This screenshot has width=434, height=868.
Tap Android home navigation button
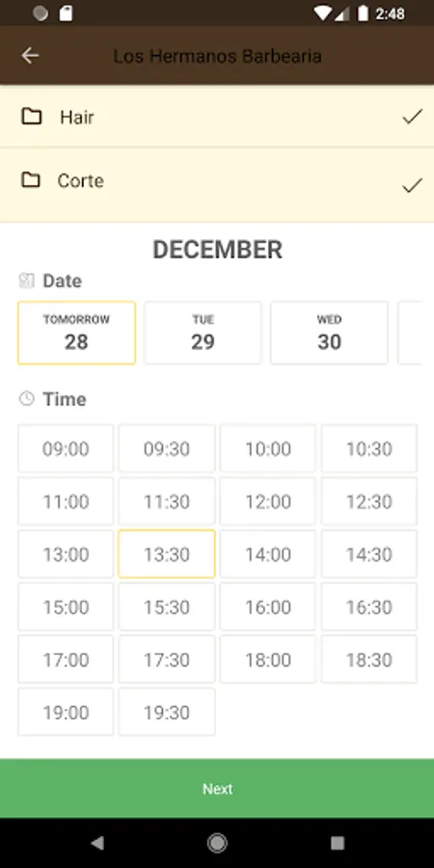(x=217, y=843)
